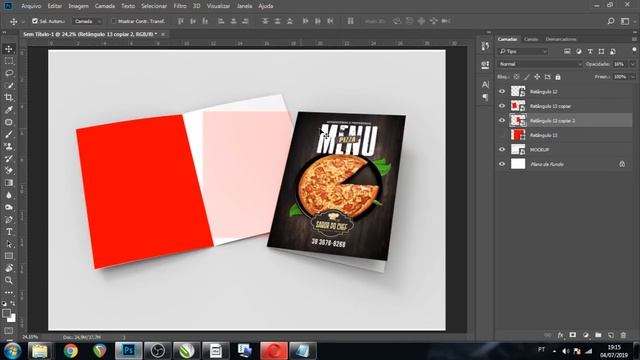Select the Brush tool
This screenshot has height=360, width=640.
click(x=9, y=134)
